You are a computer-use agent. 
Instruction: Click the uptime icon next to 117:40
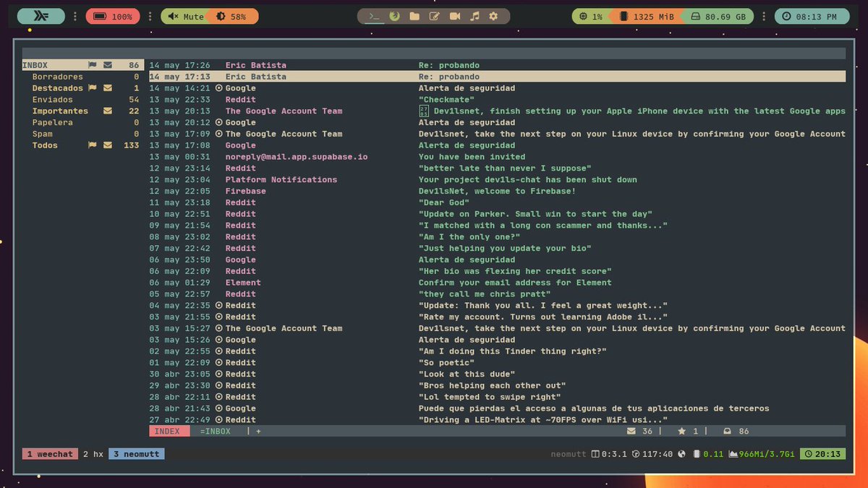636,454
